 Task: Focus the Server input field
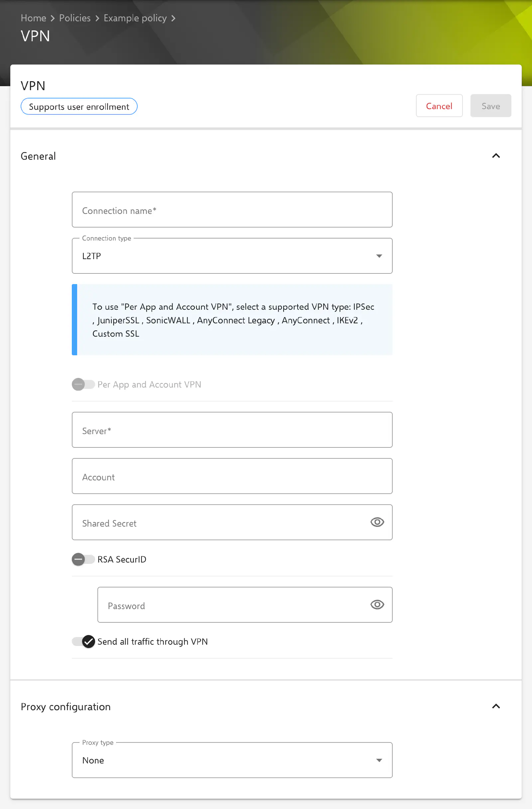[x=232, y=430]
